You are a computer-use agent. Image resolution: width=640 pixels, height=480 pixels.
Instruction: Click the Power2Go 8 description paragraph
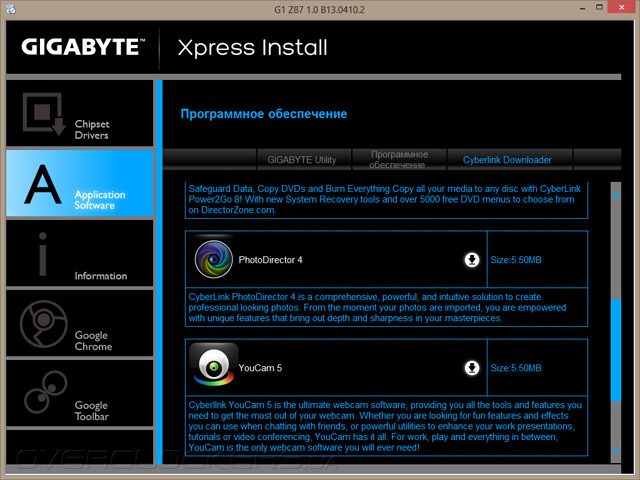pos(386,199)
